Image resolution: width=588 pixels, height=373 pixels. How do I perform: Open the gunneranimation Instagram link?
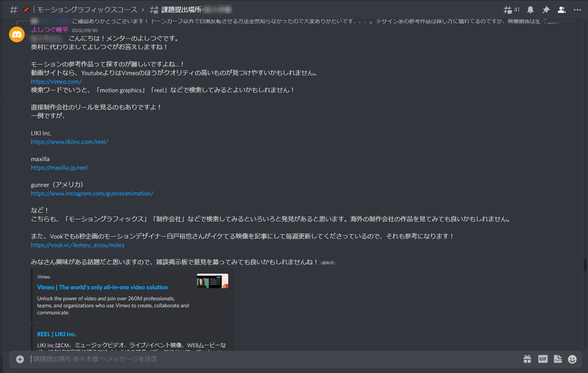(x=92, y=194)
